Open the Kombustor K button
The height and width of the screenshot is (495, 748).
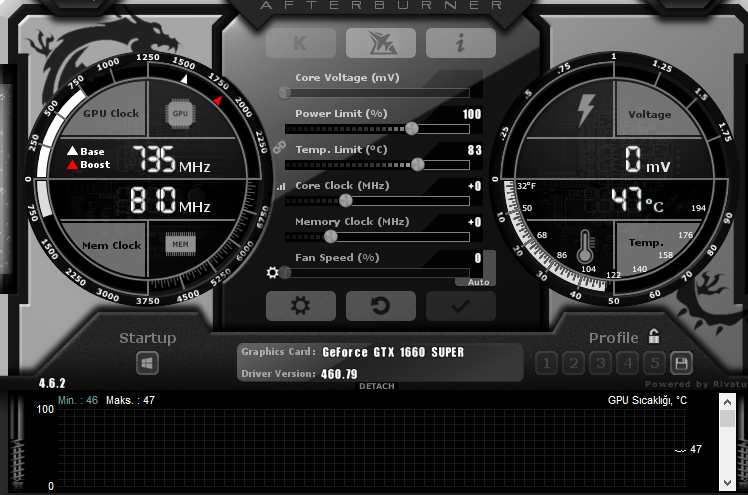click(x=301, y=43)
